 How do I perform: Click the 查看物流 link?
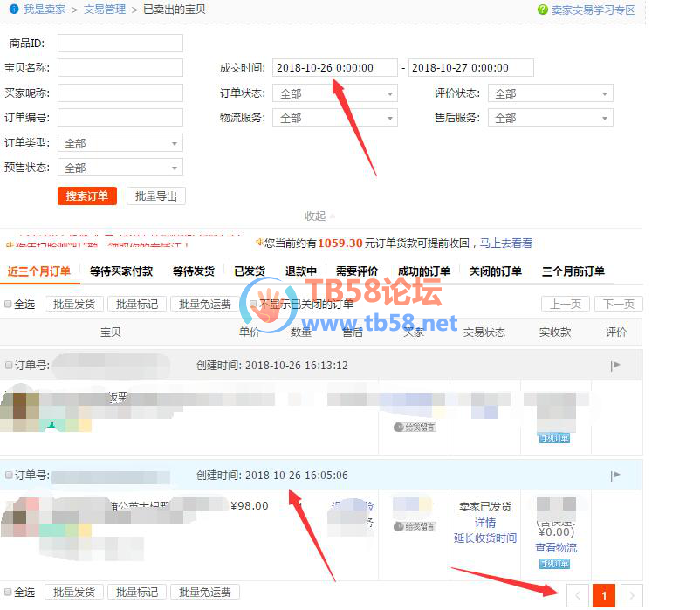556,548
